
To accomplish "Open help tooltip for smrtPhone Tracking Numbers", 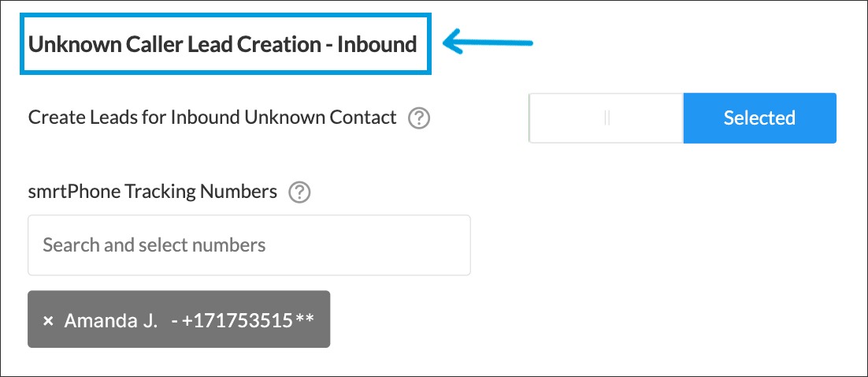I will point(300,192).
